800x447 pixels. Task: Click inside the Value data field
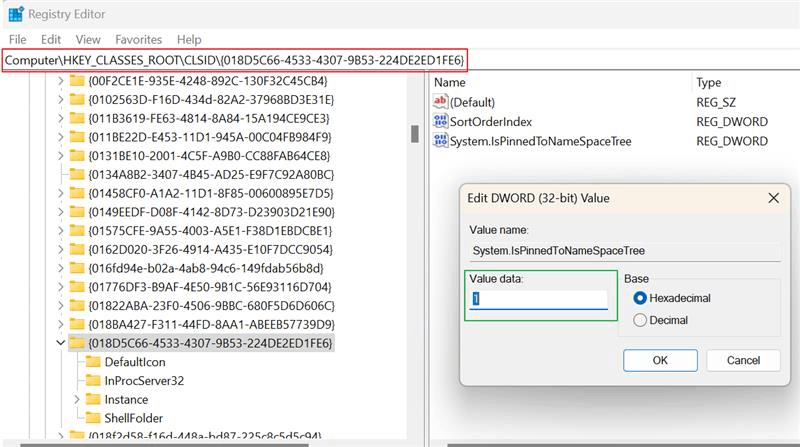point(539,299)
